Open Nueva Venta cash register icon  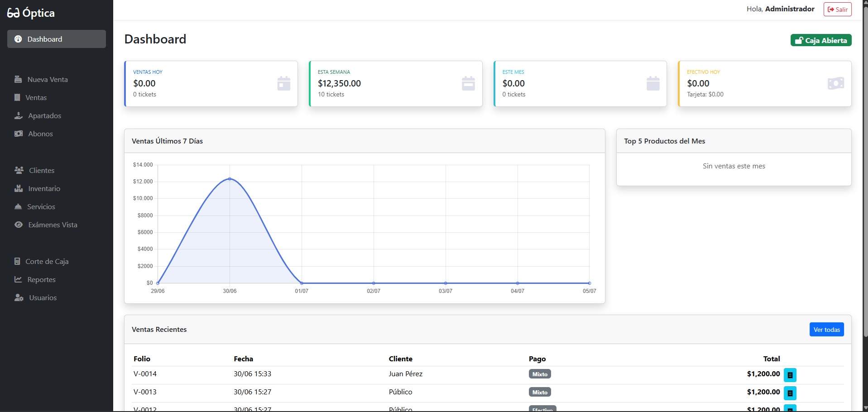(18, 79)
